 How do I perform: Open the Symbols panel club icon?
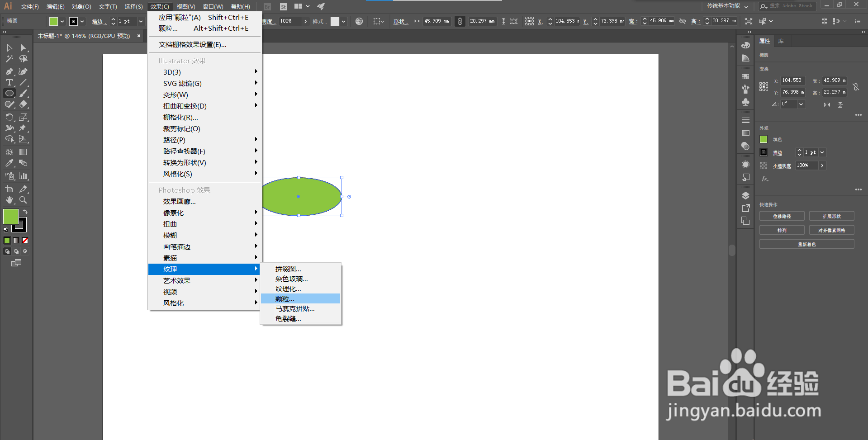pyautogui.click(x=746, y=102)
